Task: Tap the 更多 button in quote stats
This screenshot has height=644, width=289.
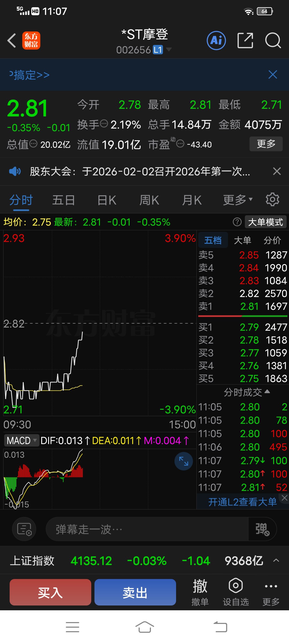Action: click(266, 144)
